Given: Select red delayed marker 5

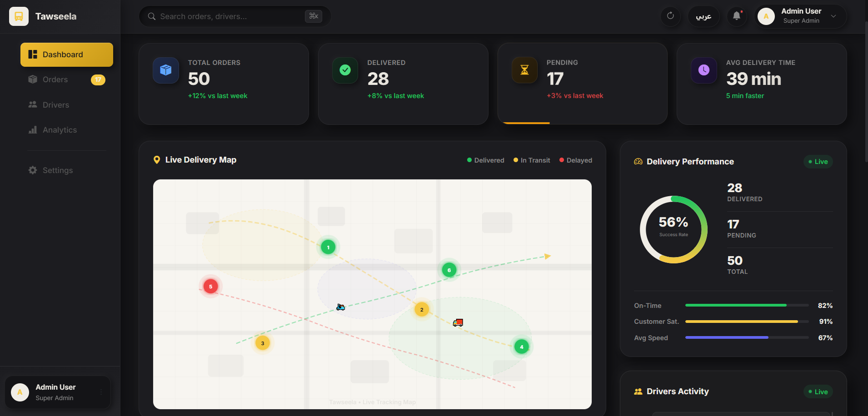Looking at the screenshot, I should click(x=210, y=287).
